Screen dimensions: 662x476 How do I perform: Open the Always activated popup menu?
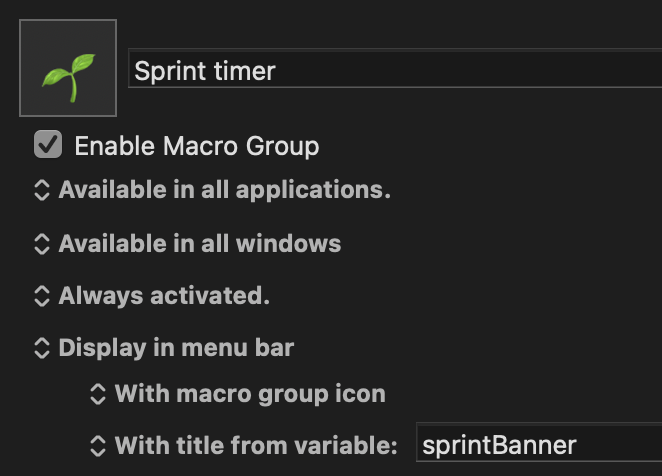pos(164,296)
